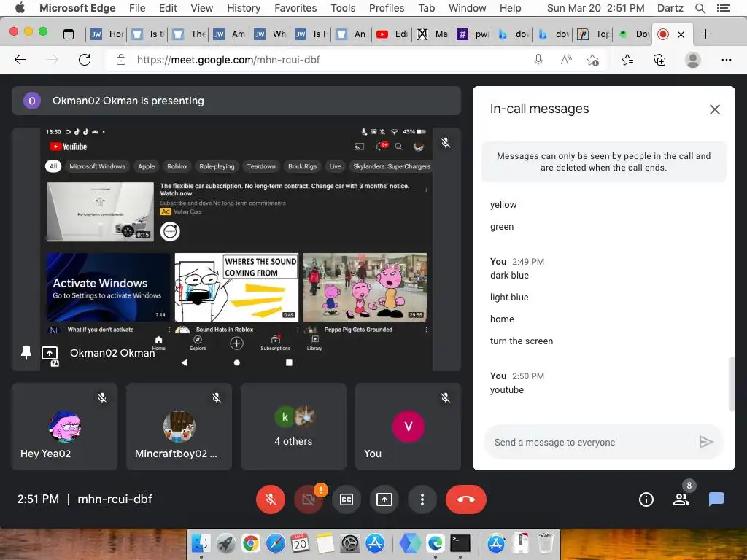
Task: Open Edge profile avatar
Action: 693,60
